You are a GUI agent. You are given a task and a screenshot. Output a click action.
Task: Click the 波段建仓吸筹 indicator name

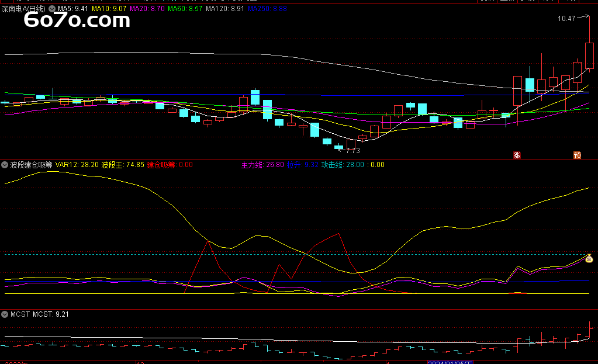pyautogui.click(x=31, y=165)
